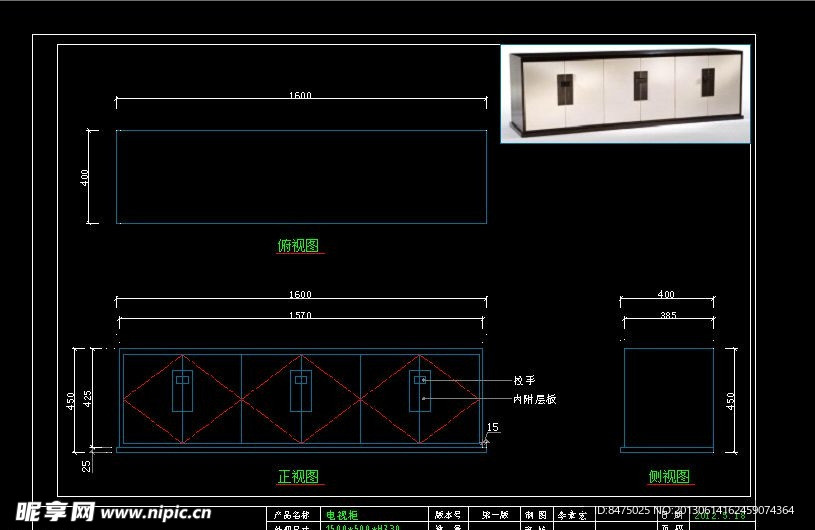
Task: Select the right door handle rectangle
Action: [x=420, y=391]
